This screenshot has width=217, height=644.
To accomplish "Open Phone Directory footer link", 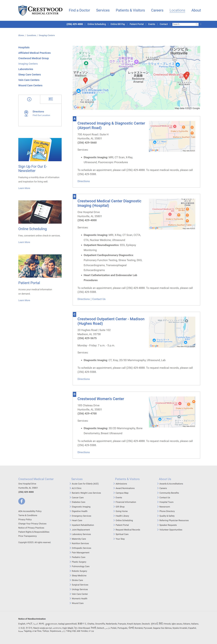I will 167,511.
